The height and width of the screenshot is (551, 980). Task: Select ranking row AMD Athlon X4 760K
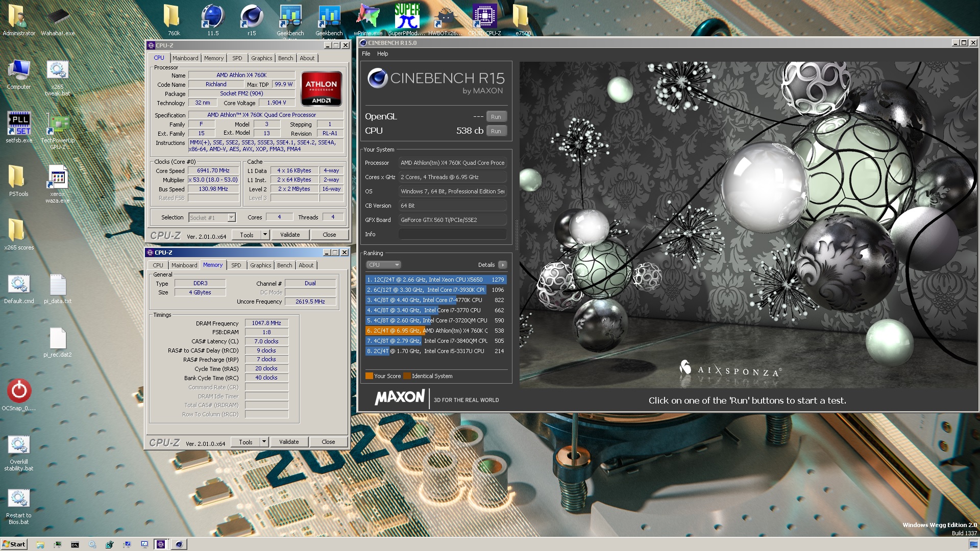[x=436, y=331]
